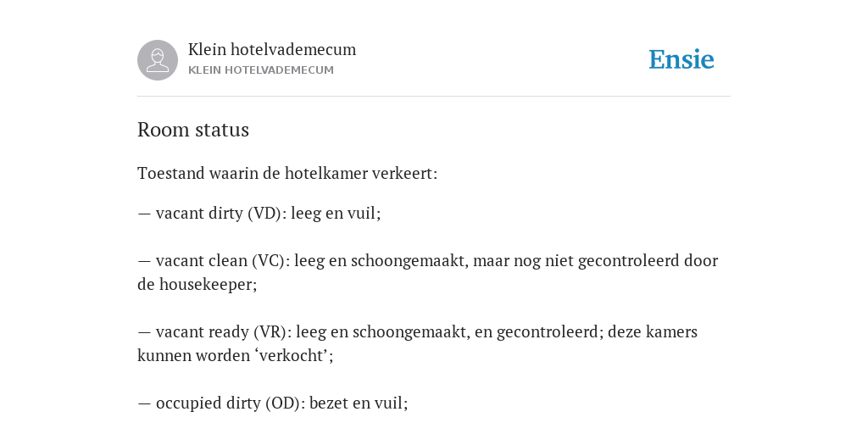Click the words 'vacant ready' in the list

(x=203, y=332)
